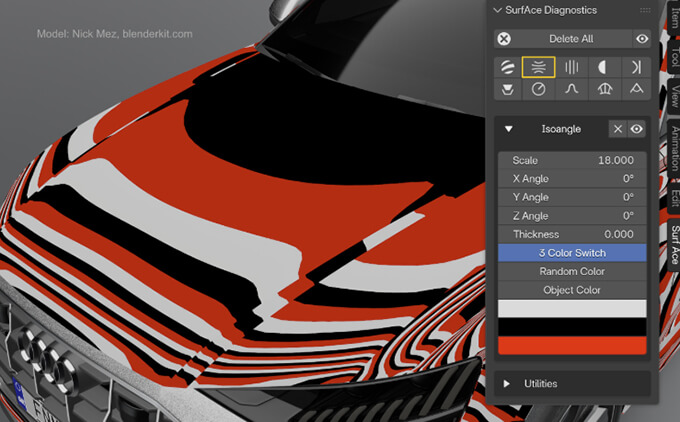
Task: Toggle visibility of all diagnostics with eye
Action: [x=640, y=39]
